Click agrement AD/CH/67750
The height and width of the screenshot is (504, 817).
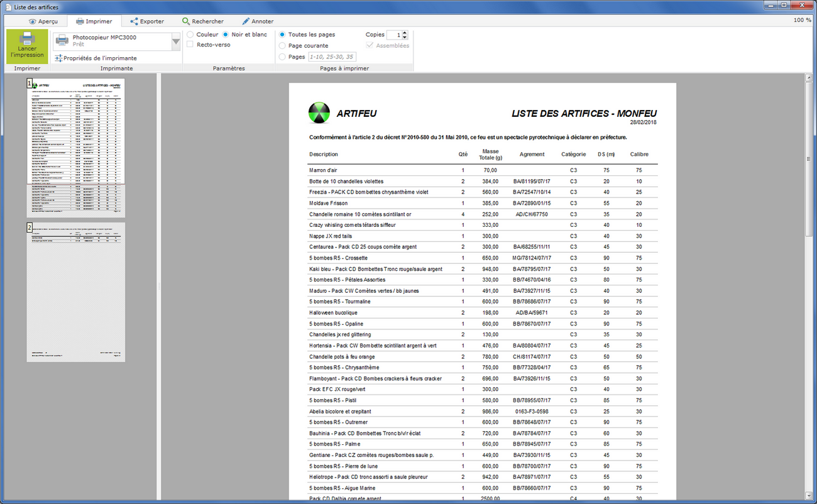pyautogui.click(x=532, y=214)
